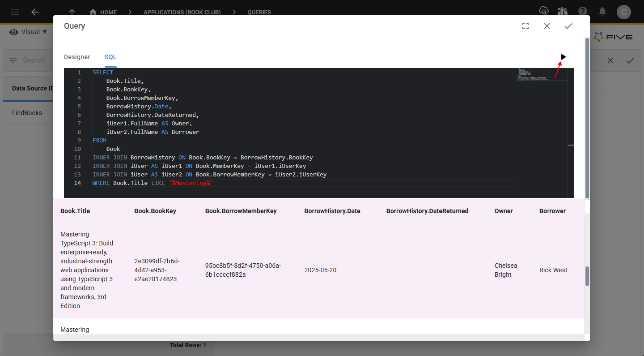Open APPLICATIONS (BOOK CLUB) breadcrumb
The image size is (644, 356).
pyautogui.click(x=182, y=12)
